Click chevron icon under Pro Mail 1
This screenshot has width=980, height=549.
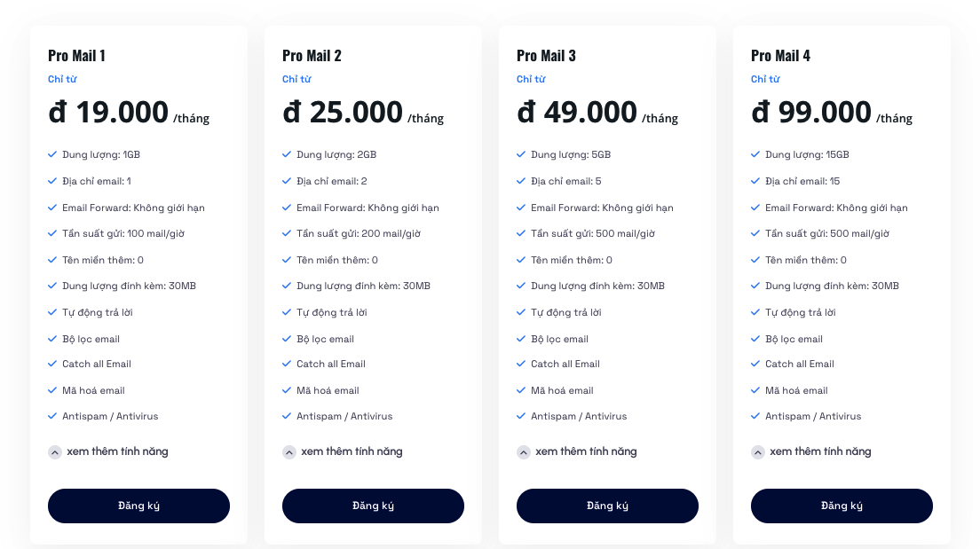point(55,452)
